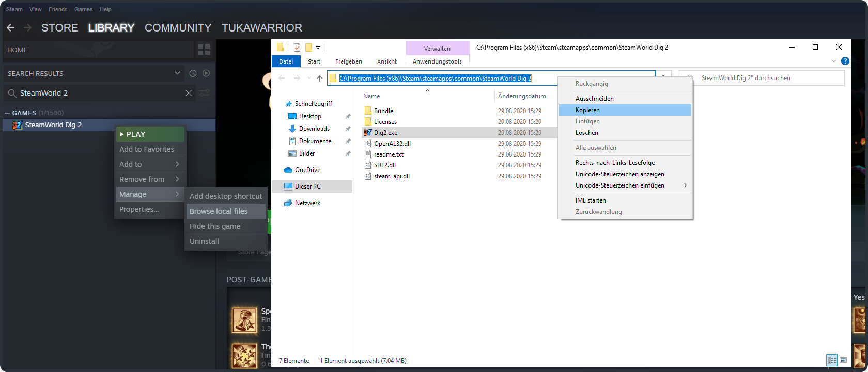Open the SEARCH RESULTS collection dropdown

(177, 73)
